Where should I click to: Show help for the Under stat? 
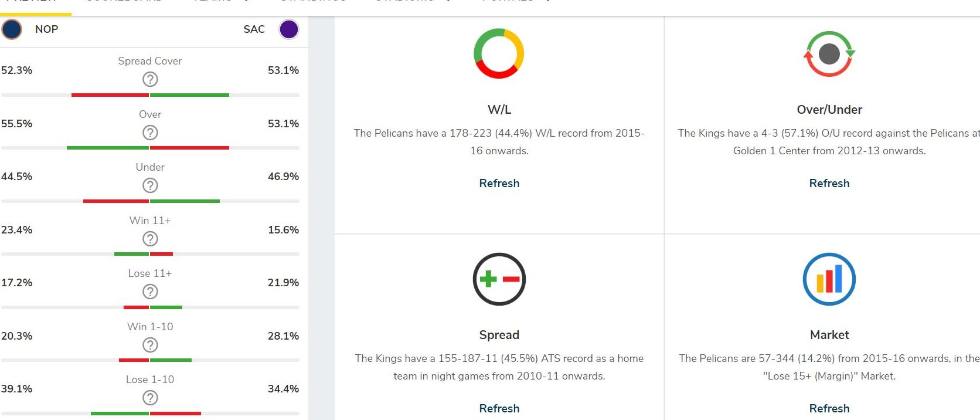(x=150, y=185)
